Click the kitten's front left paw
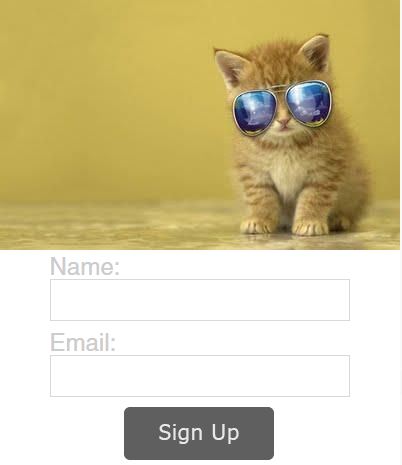The image size is (402, 465). click(x=255, y=227)
